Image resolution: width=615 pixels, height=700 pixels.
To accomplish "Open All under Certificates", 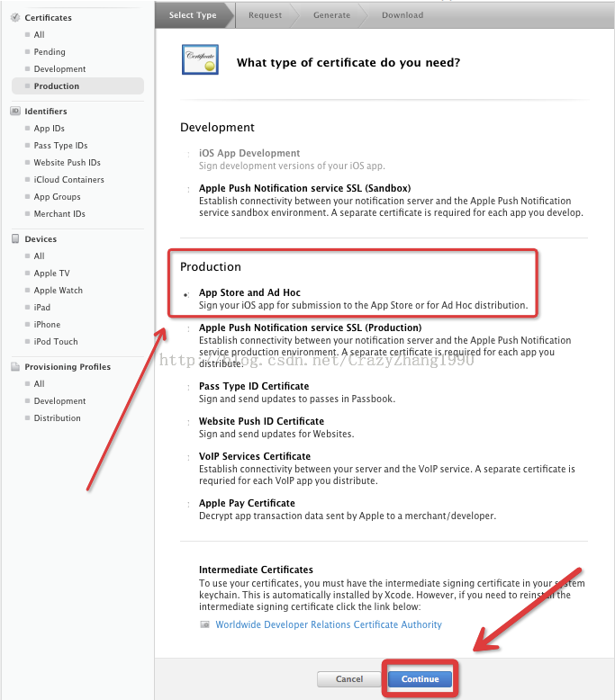I will pos(40,34).
